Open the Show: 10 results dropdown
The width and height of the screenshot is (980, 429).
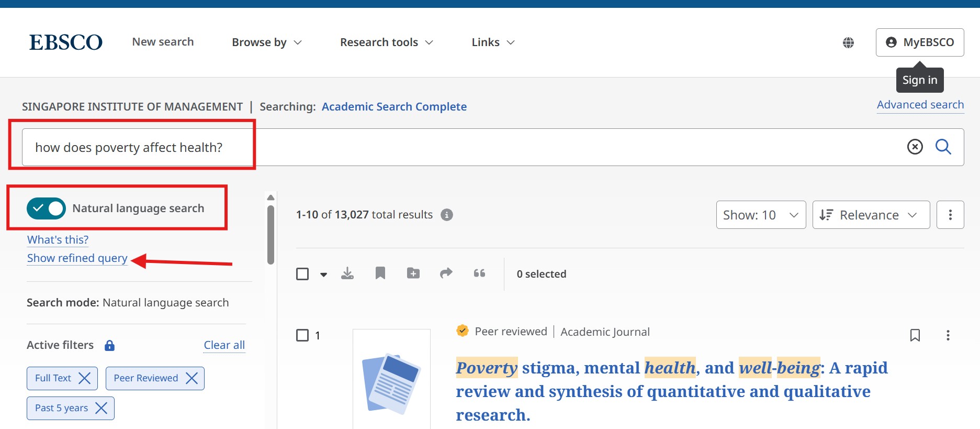(761, 215)
